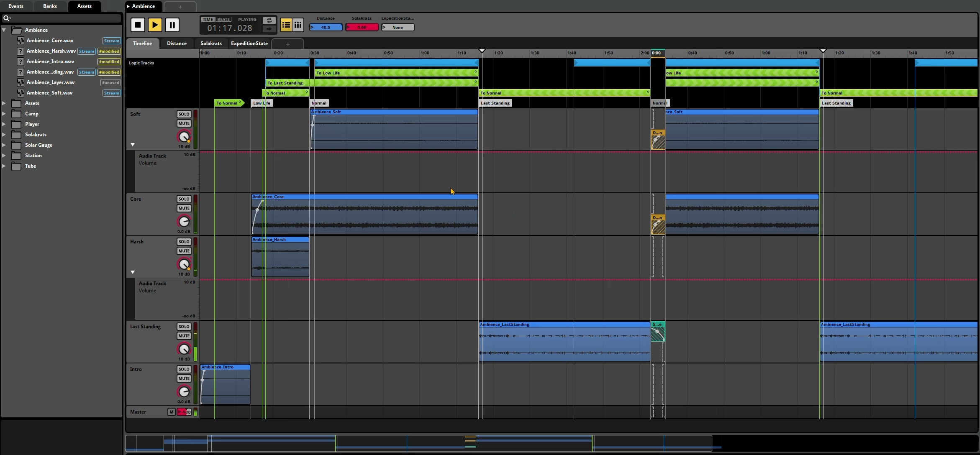Click the Stop playback button

click(x=138, y=25)
